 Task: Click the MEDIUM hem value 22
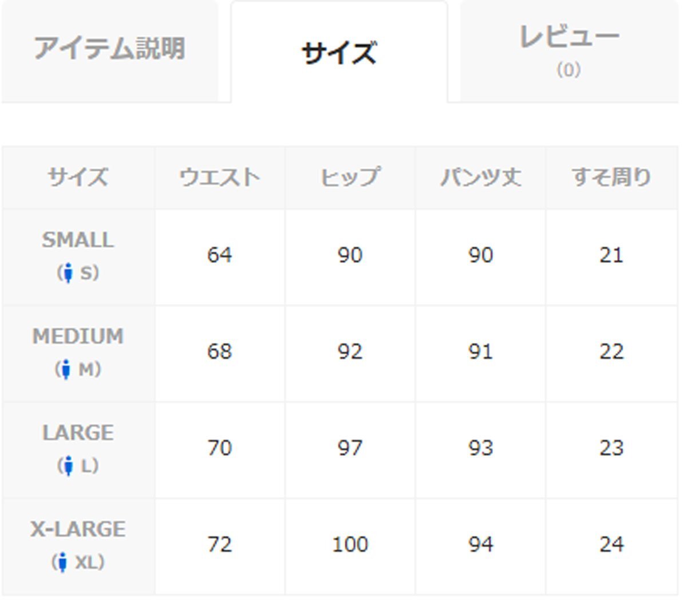click(x=611, y=352)
